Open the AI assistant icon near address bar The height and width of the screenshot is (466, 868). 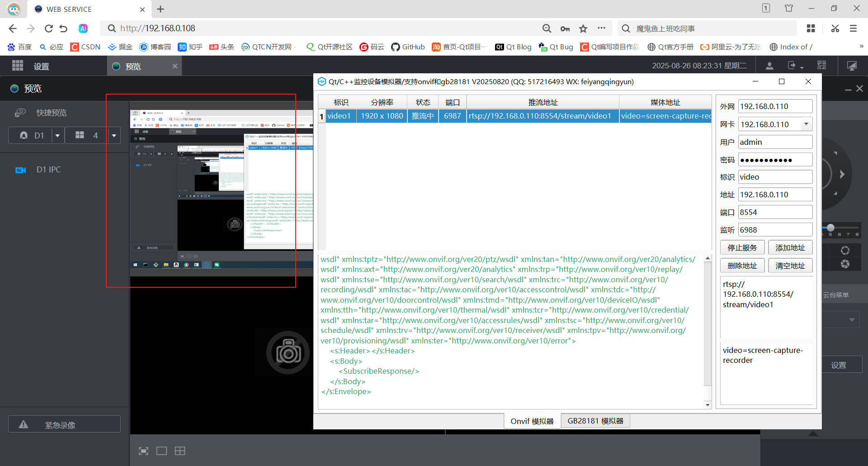tap(83, 28)
